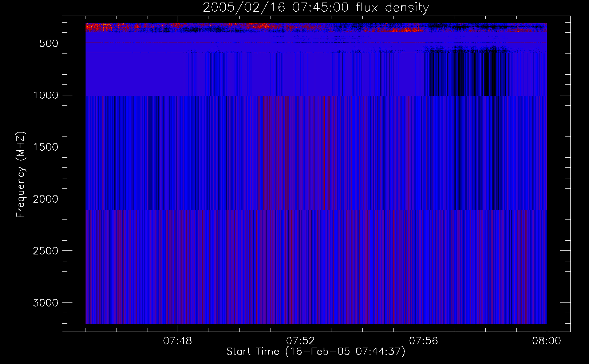Click the plot title "2005/02/16 07:45:00 flux density"
This screenshot has width=589, height=364.
pos(316,8)
